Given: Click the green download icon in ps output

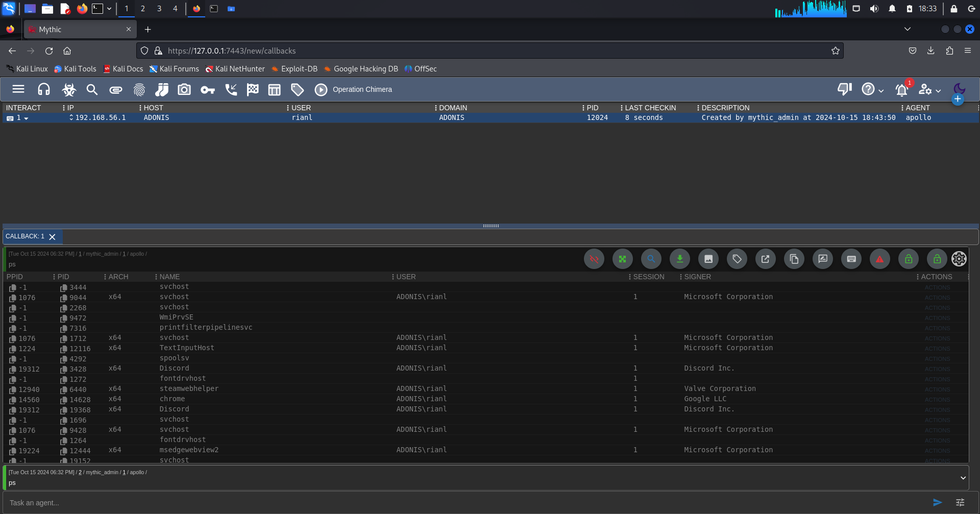Looking at the screenshot, I should tap(679, 259).
